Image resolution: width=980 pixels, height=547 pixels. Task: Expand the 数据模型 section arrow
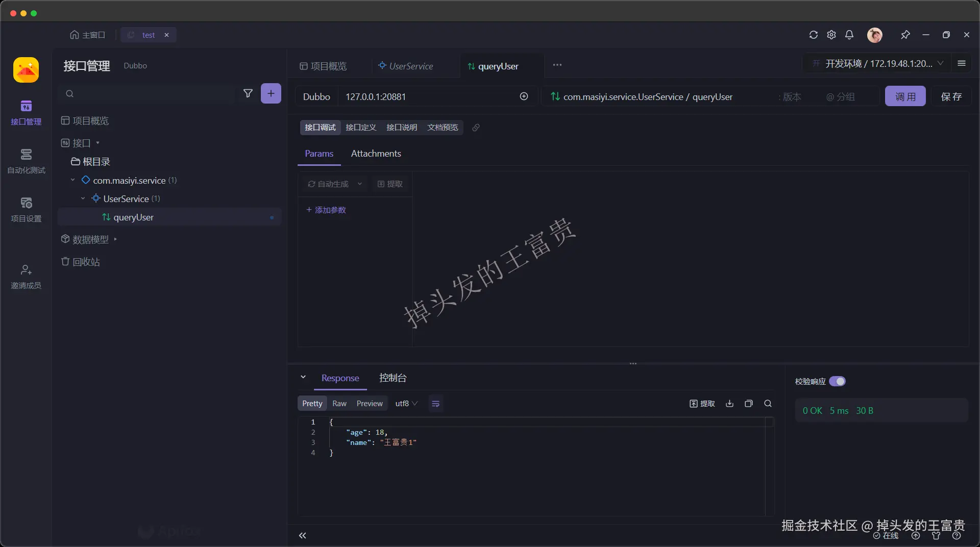[x=115, y=239]
